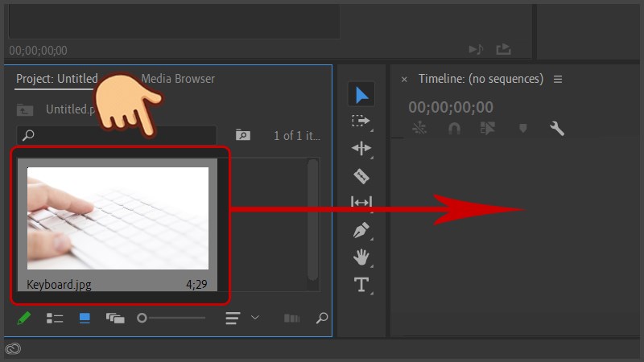Open the Timeline panel hamburger menu
The height and width of the screenshot is (362, 644).
pyautogui.click(x=558, y=79)
